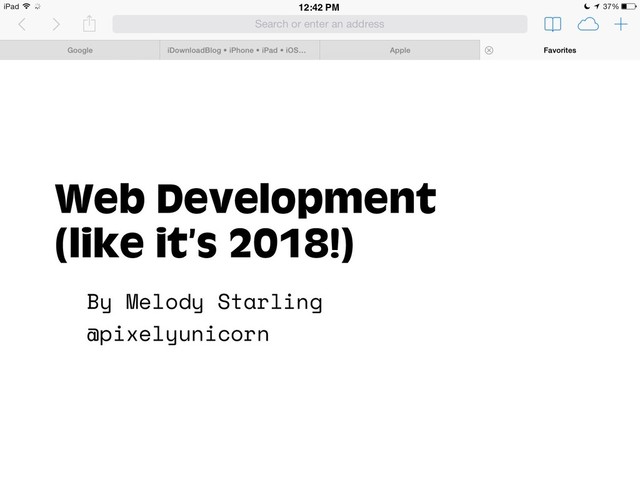
Task: Focus the Search or enter an address field
Action: pos(320,24)
